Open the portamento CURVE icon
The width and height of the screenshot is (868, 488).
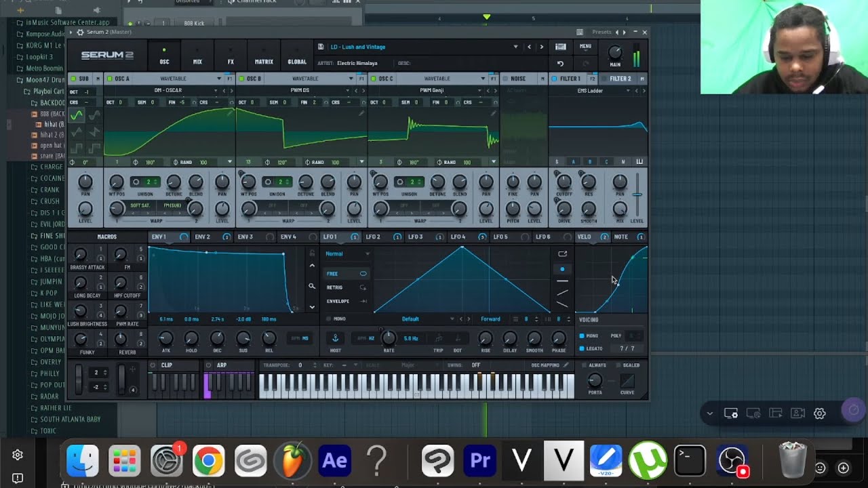tap(627, 380)
